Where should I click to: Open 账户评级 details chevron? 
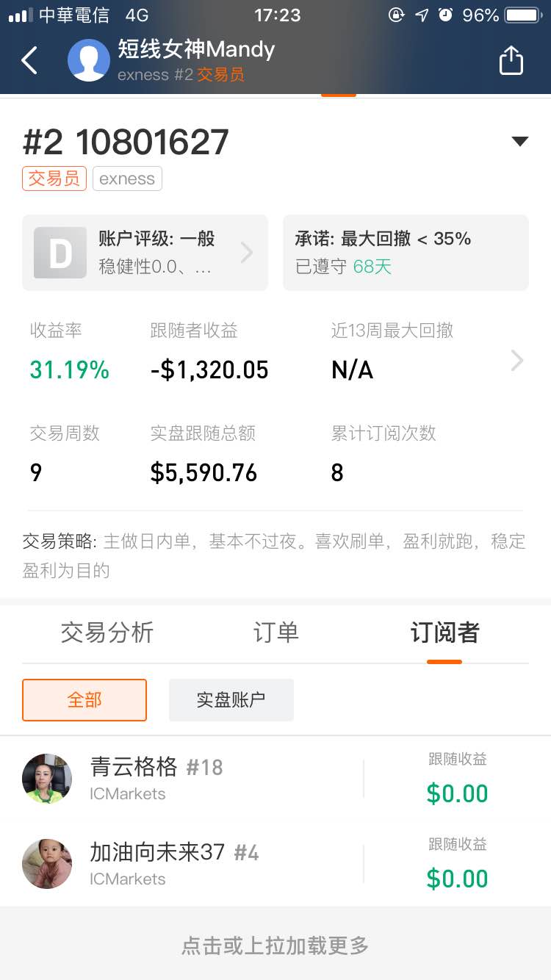[x=247, y=253]
